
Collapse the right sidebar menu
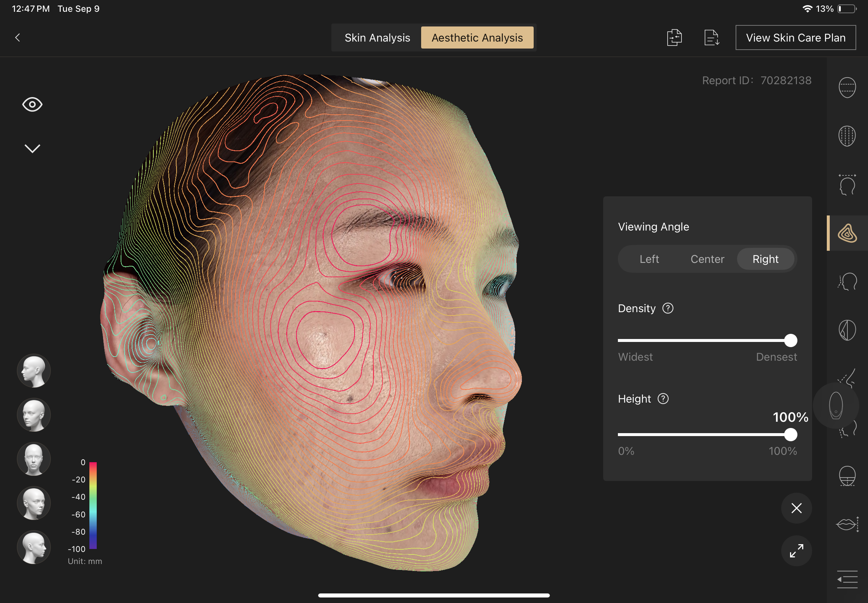[x=847, y=579]
